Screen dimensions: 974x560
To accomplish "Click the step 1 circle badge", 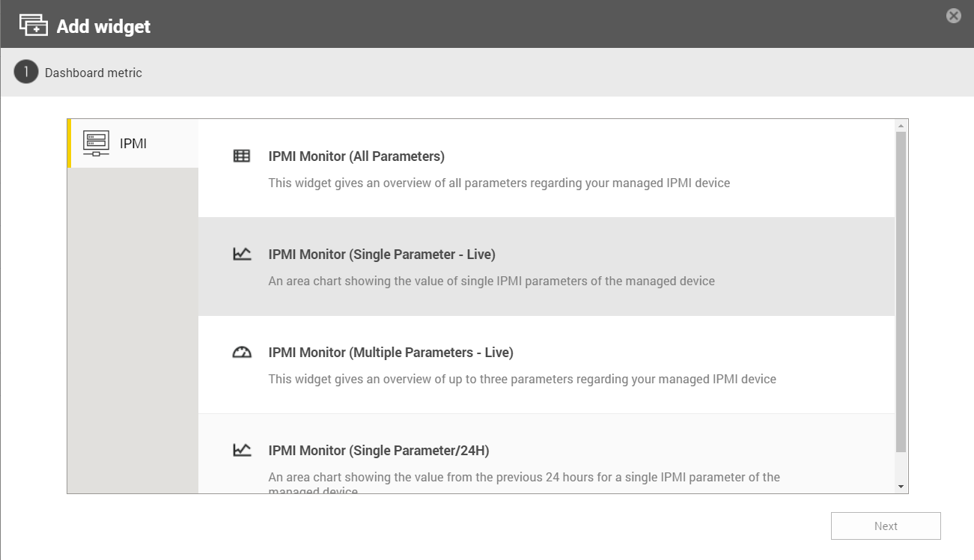I will click(x=26, y=73).
